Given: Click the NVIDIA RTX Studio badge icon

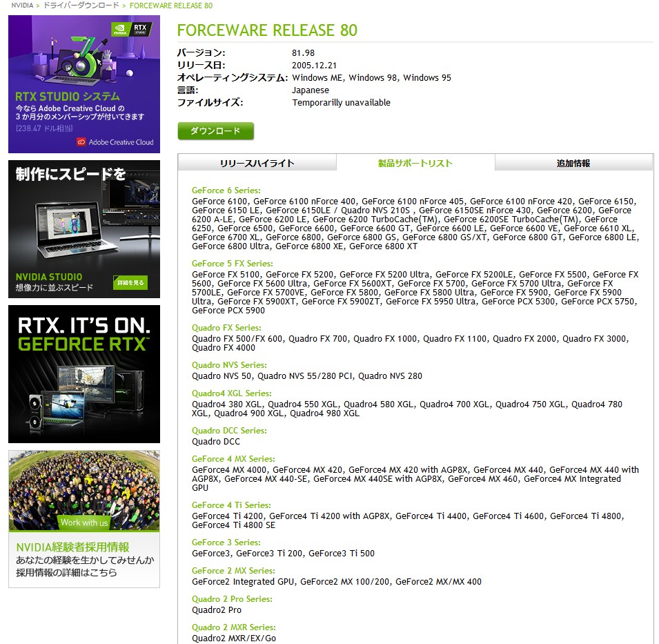Looking at the screenshot, I should (x=132, y=28).
